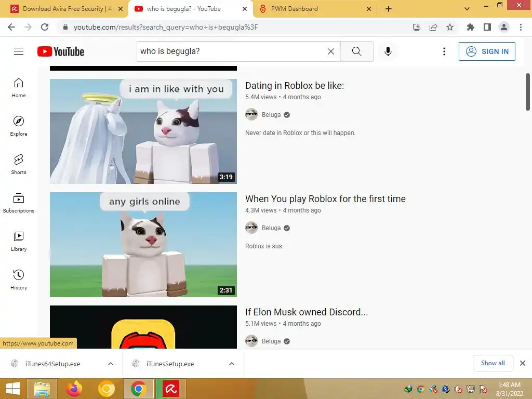532x399 pixels.
Task: Open Beluga channel under Dating in Roblox video
Action: click(271, 115)
